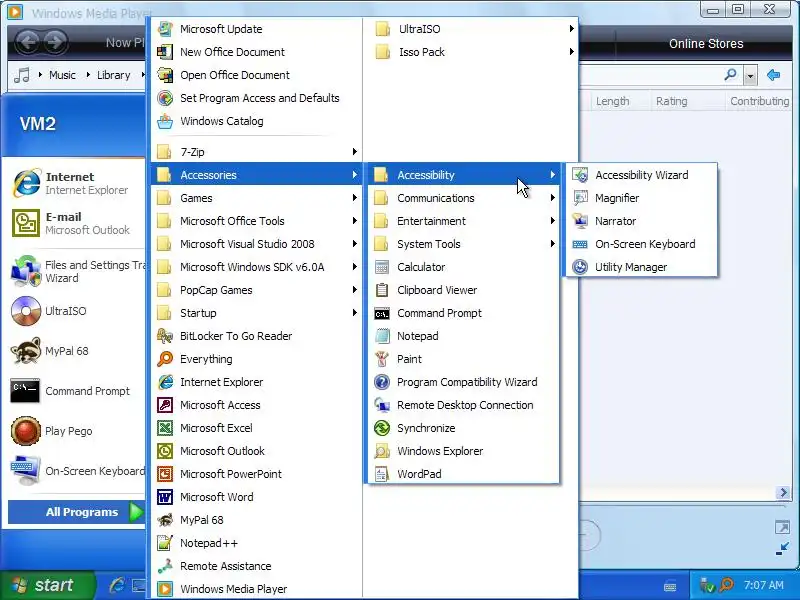This screenshot has width=800, height=600.
Task: Click the Music breadcrumb in Media Player
Action: pyautogui.click(x=62, y=75)
